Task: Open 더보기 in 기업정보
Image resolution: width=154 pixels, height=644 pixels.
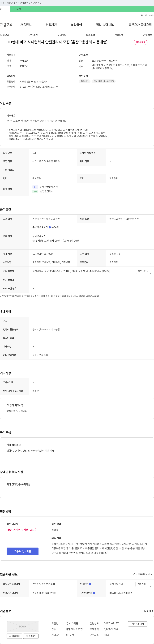Action: pos(149,611)
